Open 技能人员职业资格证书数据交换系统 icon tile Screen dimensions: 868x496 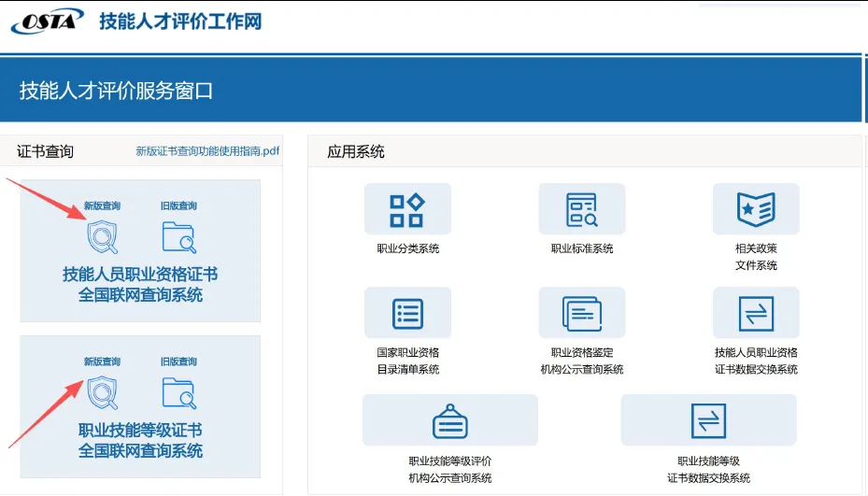coord(756,313)
